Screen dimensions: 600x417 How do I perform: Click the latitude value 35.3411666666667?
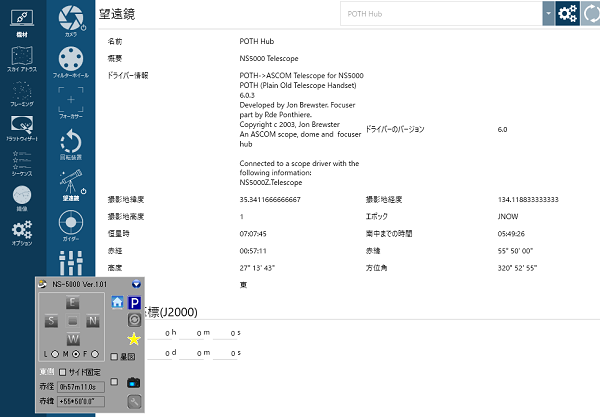coord(270,200)
